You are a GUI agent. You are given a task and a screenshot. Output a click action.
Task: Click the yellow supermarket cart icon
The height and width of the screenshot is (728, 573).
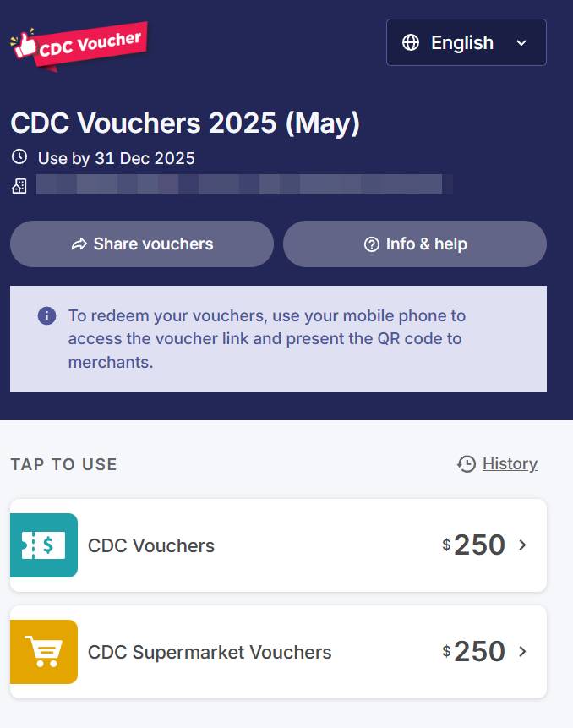point(44,652)
